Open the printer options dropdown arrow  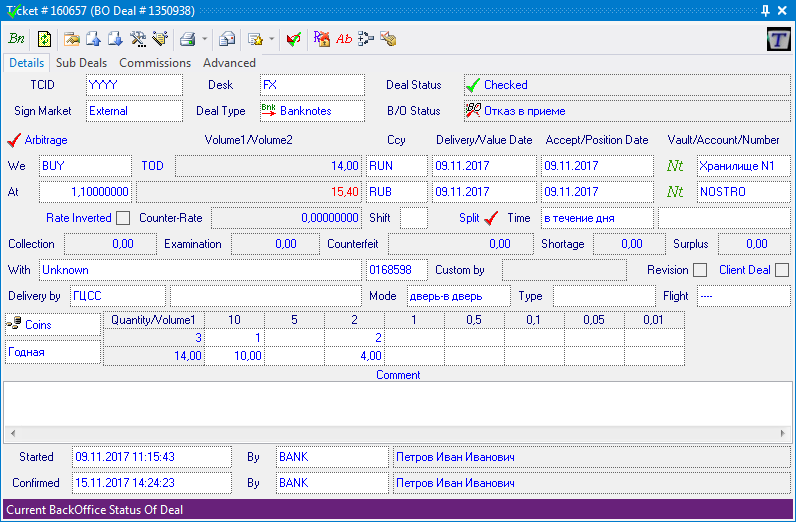click(x=204, y=39)
